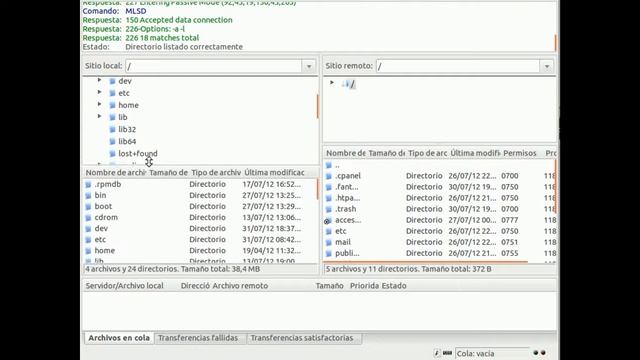640x360 pixels.
Task: Sort remote list by Nombre de archivo
Action: click(x=345, y=153)
